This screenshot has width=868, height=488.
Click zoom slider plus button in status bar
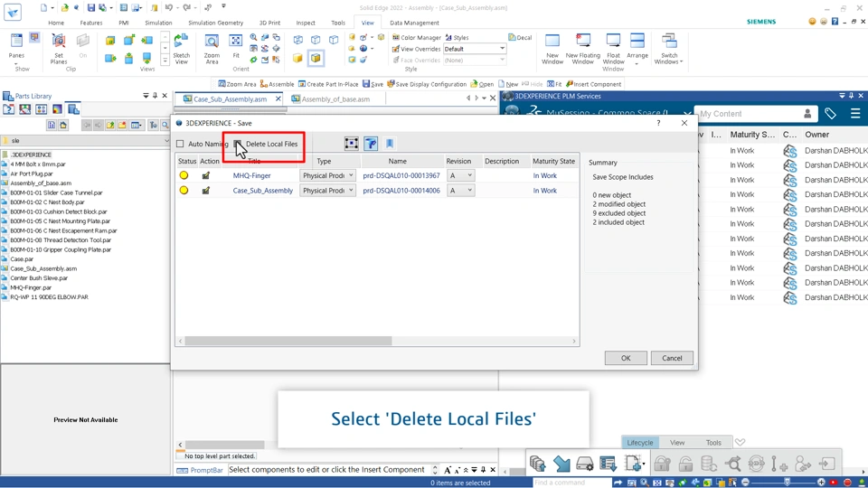click(x=821, y=483)
